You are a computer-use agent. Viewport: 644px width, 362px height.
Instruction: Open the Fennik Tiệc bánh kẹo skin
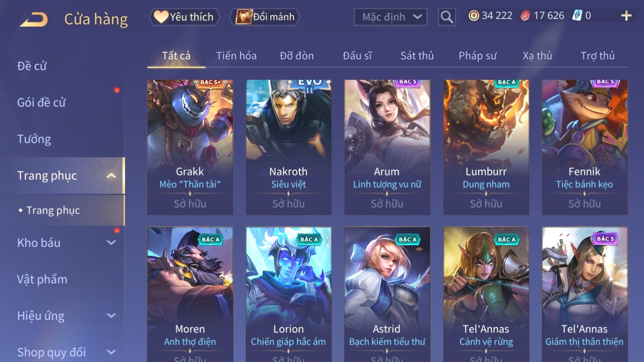(x=584, y=147)
